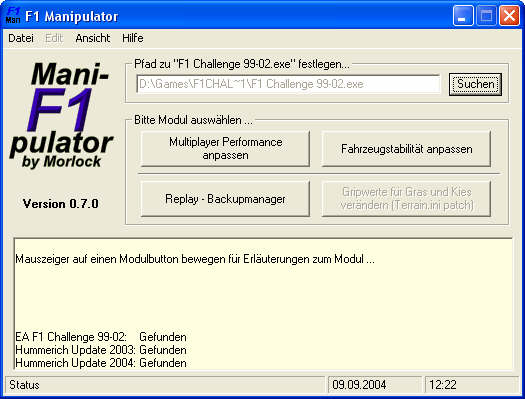The height and width of the screenshot is (399, 525).
Task: Minimize the F1 Manipulator window
Action: [463, 16]
